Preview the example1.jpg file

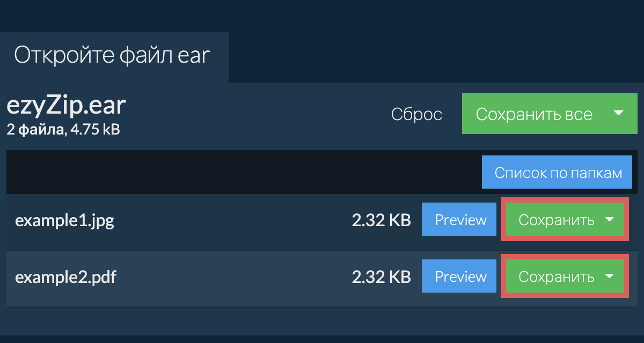point(460,220)
